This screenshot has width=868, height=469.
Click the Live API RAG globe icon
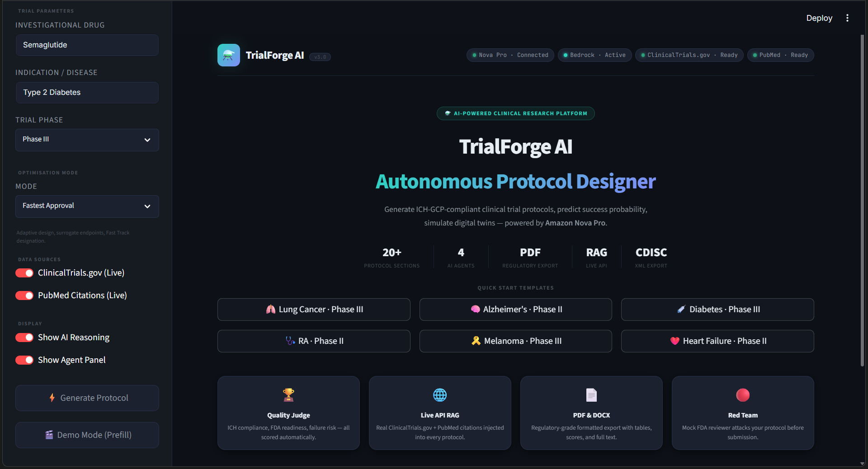click(440, 395)
